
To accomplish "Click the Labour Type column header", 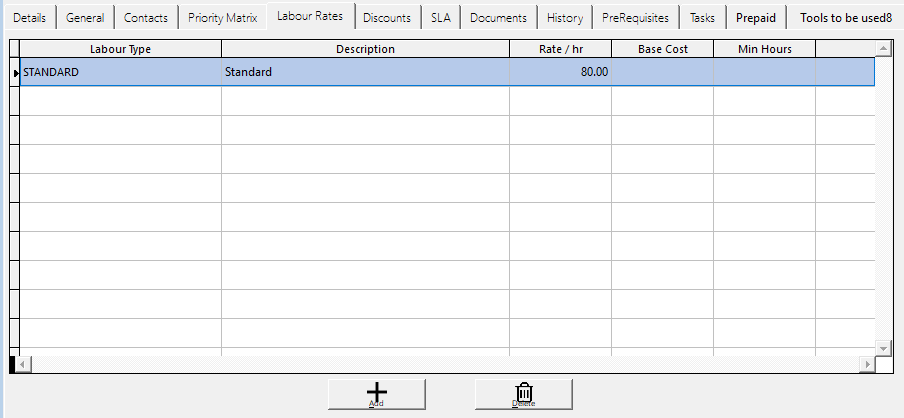I will pos(120,49).
